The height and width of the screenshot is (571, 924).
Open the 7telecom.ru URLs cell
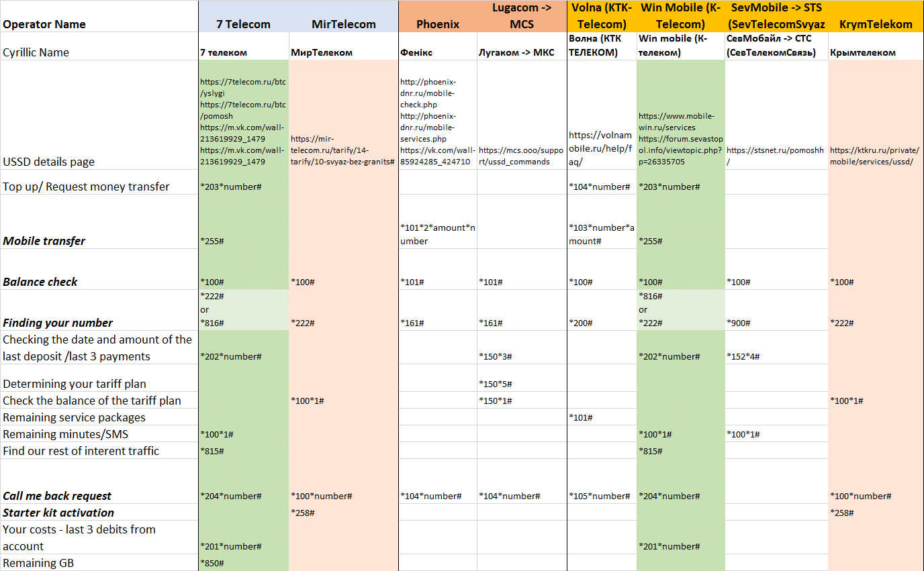pos(244,115)
